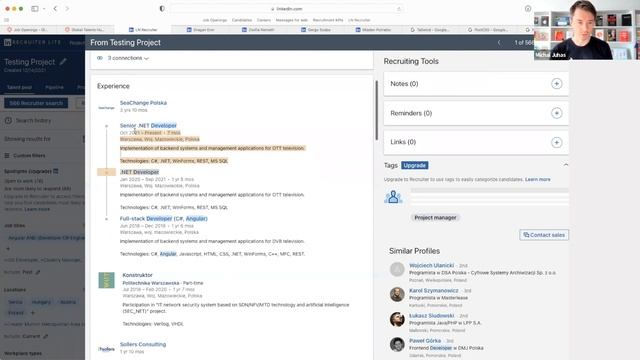Click the Upgrade badge next to Tags
Image resolution: width=640 pixels, height=360 pixels.
(415, 165)
